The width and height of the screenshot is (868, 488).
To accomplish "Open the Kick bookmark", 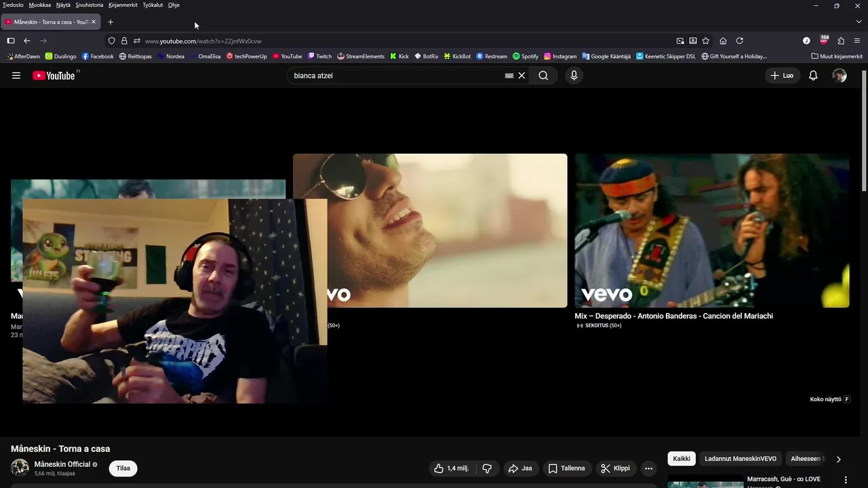I will point(399,56).
